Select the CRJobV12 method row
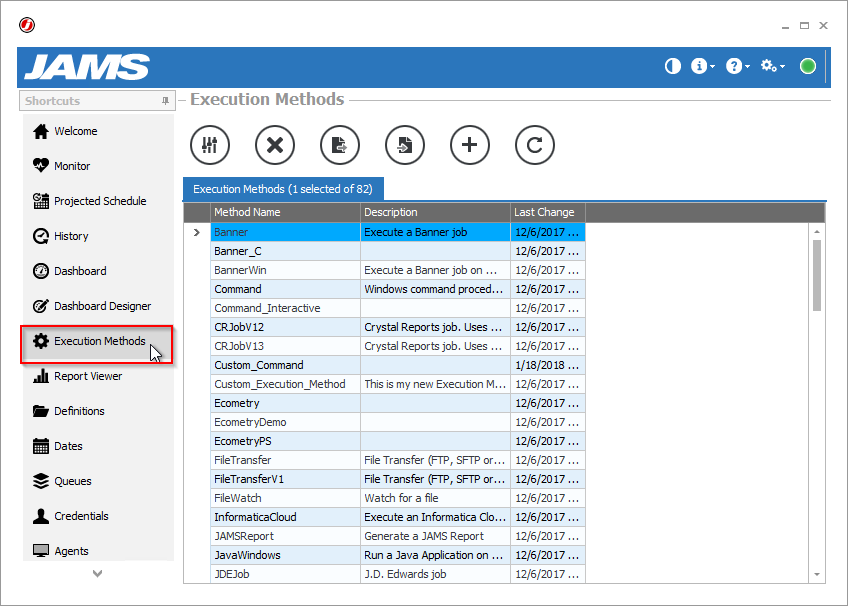 [398, 327]
